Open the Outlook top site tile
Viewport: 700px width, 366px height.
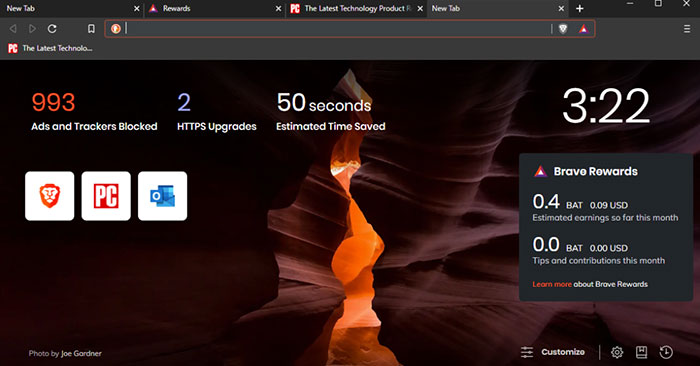tap(162, 196)
